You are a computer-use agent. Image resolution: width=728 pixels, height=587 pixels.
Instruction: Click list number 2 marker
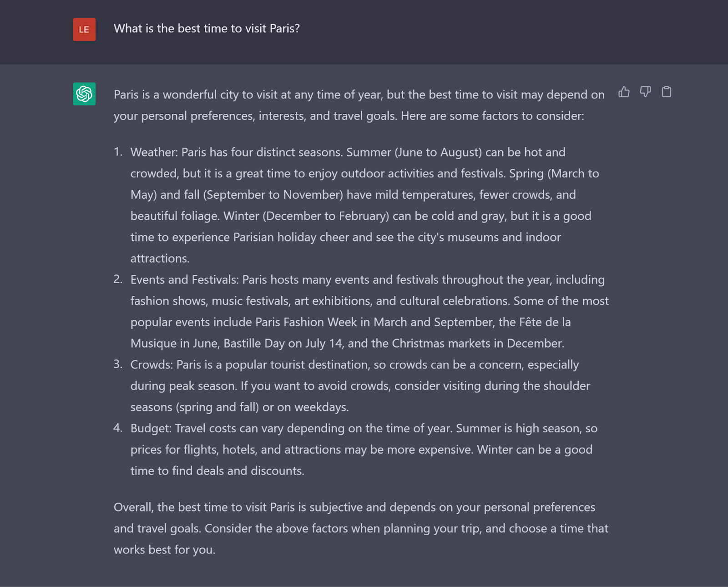tap(118, 279)
